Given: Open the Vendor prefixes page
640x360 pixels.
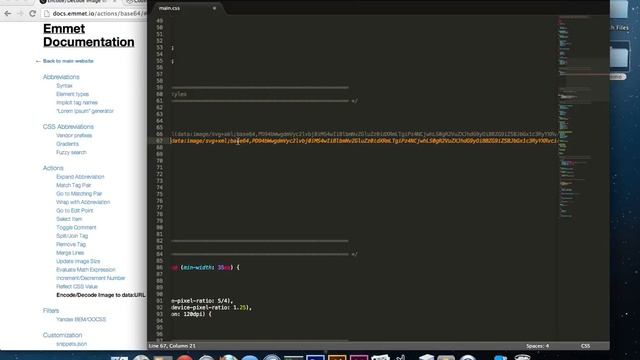Looking at the screenshot, I should pyautogui.click(x=74, y=135).
